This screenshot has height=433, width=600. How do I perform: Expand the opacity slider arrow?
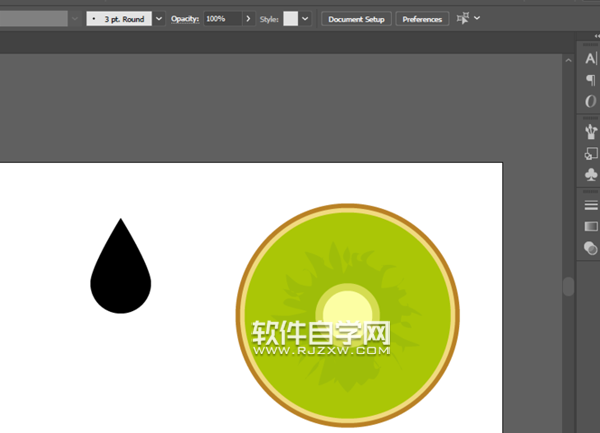coord(248,19)
